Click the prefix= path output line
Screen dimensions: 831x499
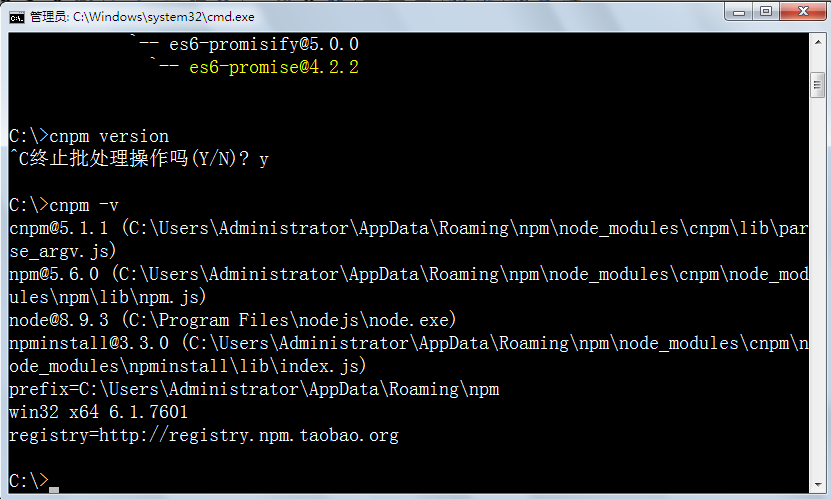(253, 389)
